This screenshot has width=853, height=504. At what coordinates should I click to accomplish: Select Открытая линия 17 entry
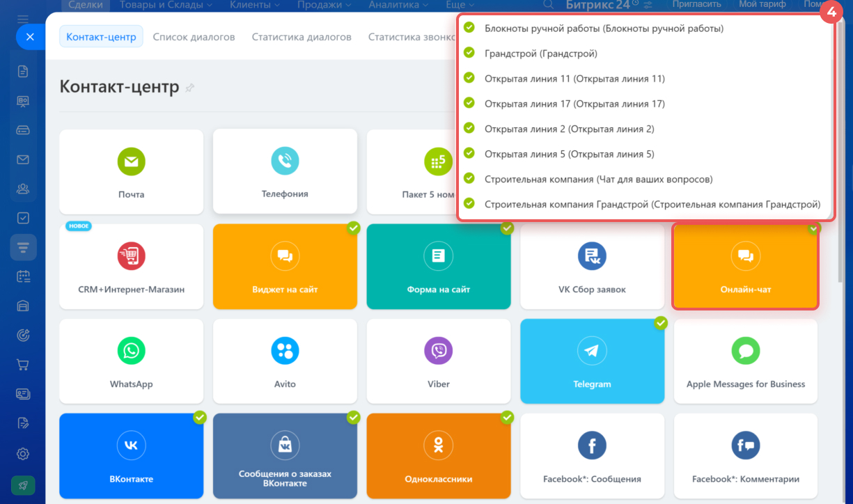[574, 104]
